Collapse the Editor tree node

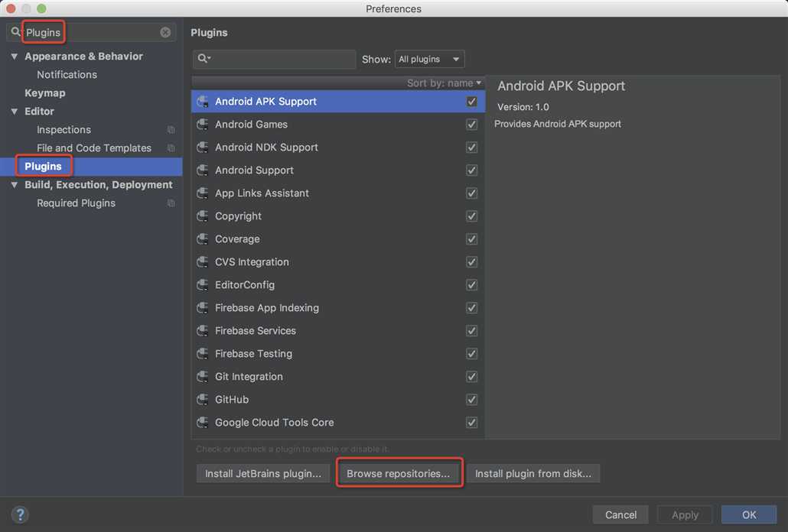14,112
